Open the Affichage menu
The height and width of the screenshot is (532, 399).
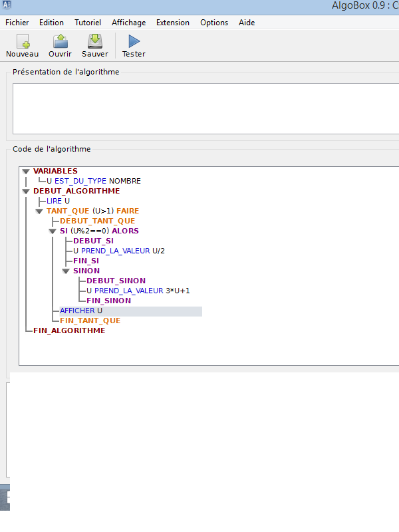click(128, 23)
